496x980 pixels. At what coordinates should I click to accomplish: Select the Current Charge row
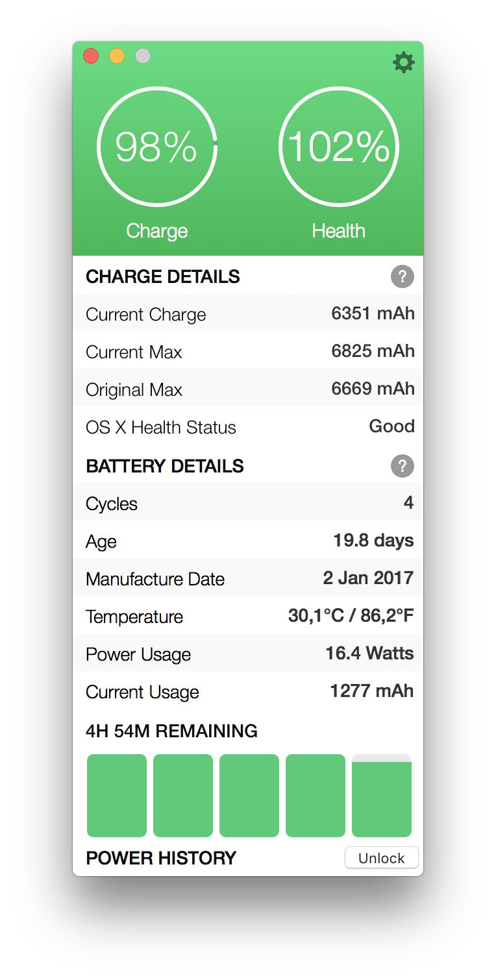click(248, 314)
